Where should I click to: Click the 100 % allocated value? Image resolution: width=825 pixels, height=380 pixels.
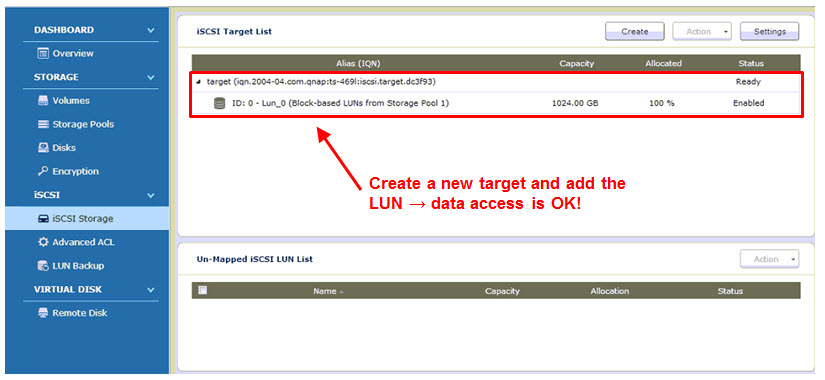[x=661, y=103]
